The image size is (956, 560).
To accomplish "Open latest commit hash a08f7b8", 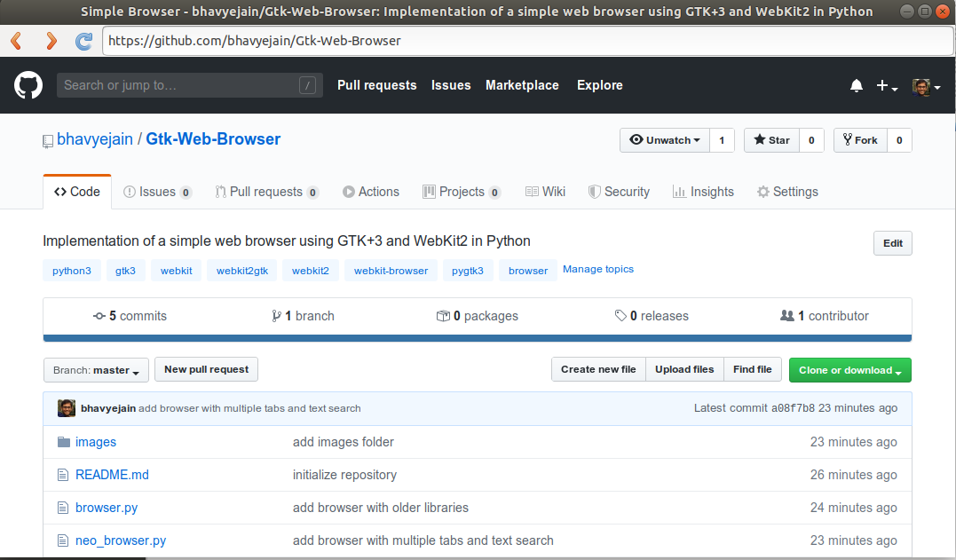I will (x=793, y=408).
